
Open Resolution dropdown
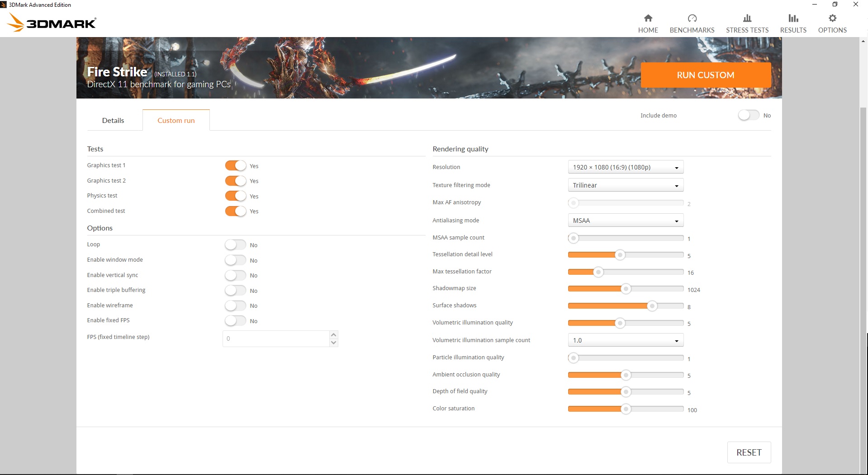point(626,167)
